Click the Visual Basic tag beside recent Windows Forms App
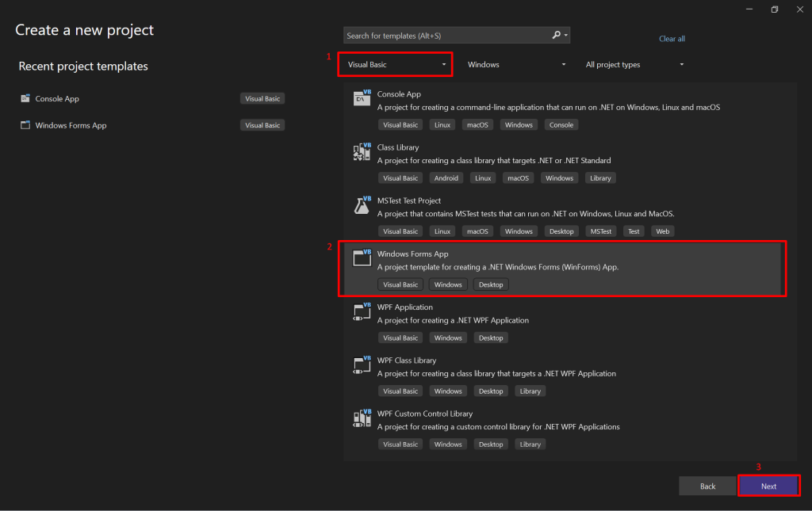The width and height of the screenshot is (812, 511). click(262, 125)
